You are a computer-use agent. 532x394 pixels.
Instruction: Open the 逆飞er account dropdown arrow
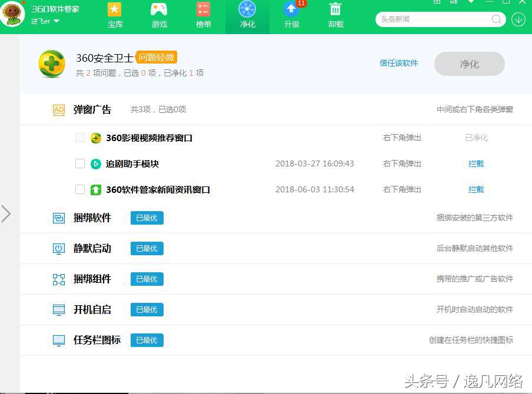[56, 21]
